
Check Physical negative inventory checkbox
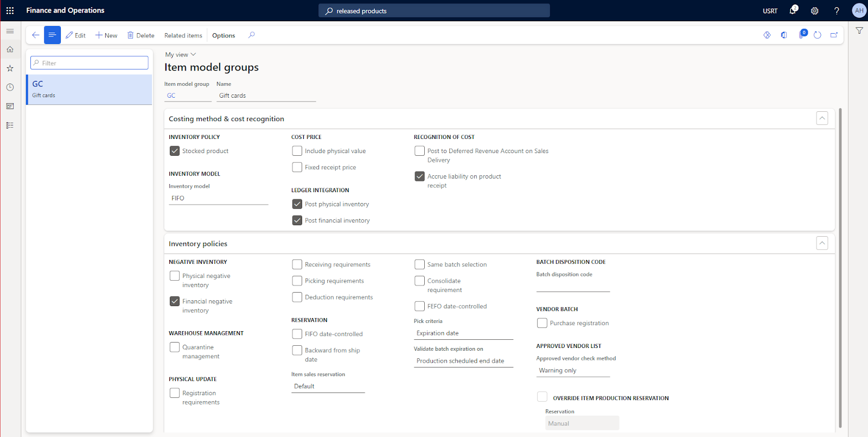tap(175, 276)
